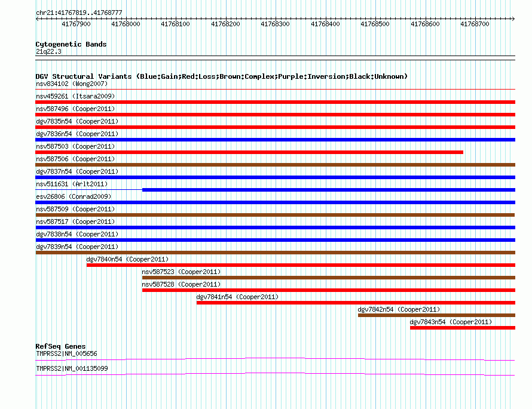Image resolution: width=532 pixels, height=409 pixels.
Task: Select the 41767900 ruler tick label
Action: pyautogui.click(x=76, y=24)
